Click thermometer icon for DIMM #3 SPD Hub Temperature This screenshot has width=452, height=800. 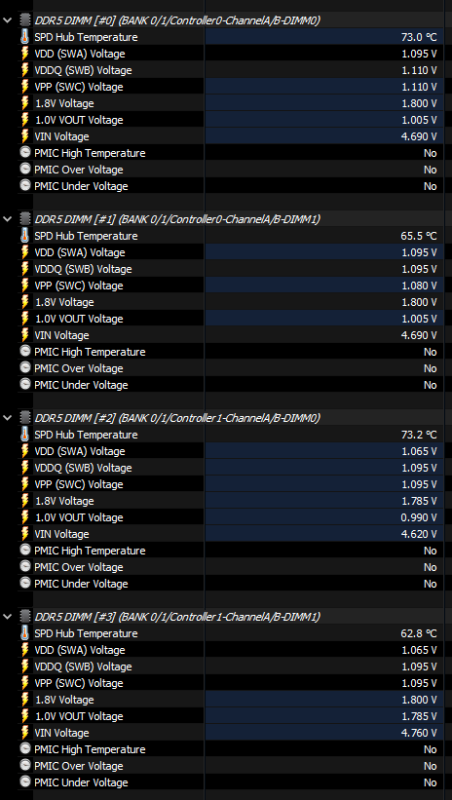[x=25, y=633]
